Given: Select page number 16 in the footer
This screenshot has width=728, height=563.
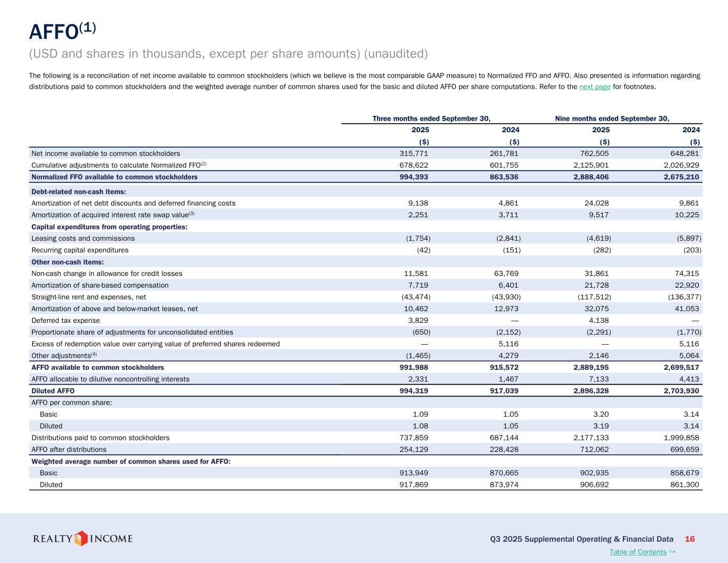Looking at the screenshot, I should pos(690,539).
